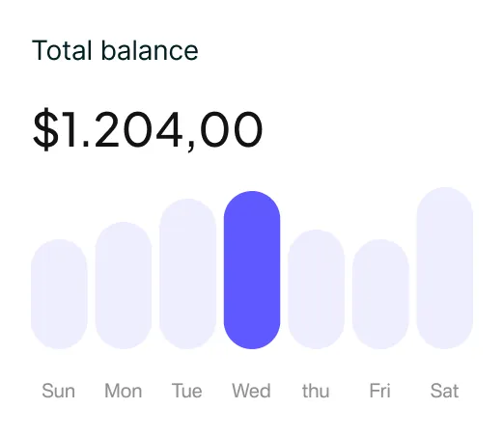Select the Fri day label
Viewport: 504px width, 436px height.
380,391
